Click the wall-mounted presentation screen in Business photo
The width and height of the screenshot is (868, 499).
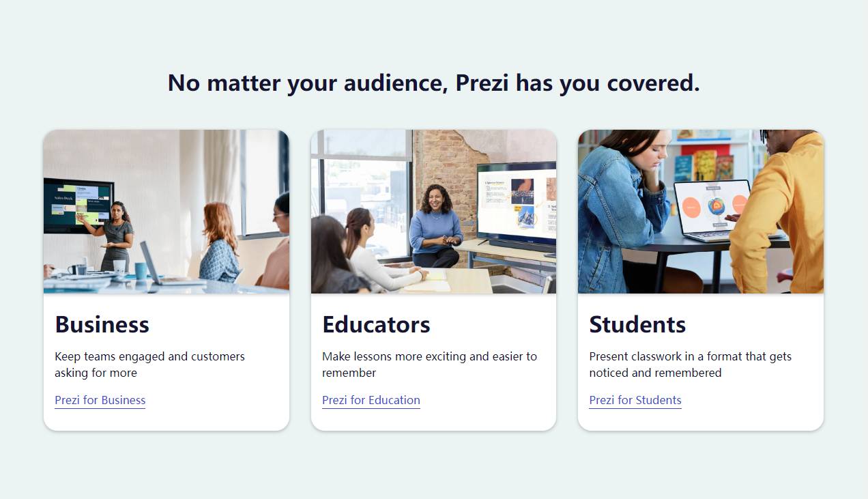click(x=78, y=205)
